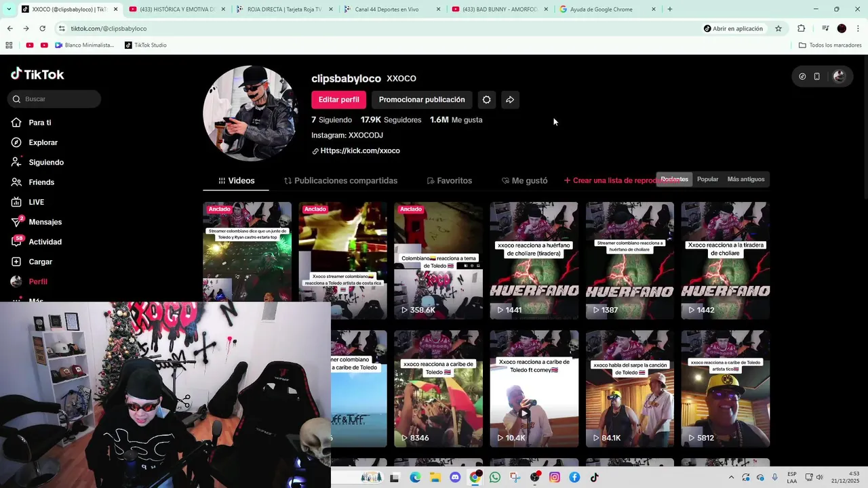Show hidden system tray icons

coord(731,477)
